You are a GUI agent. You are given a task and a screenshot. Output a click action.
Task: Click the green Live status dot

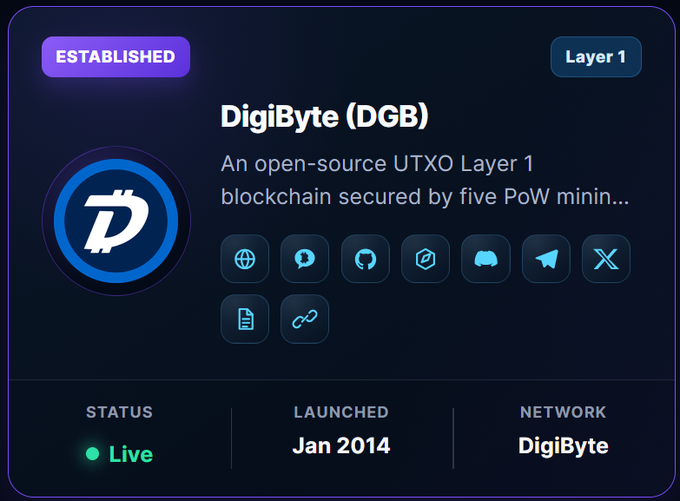click(x=92, y=454)
